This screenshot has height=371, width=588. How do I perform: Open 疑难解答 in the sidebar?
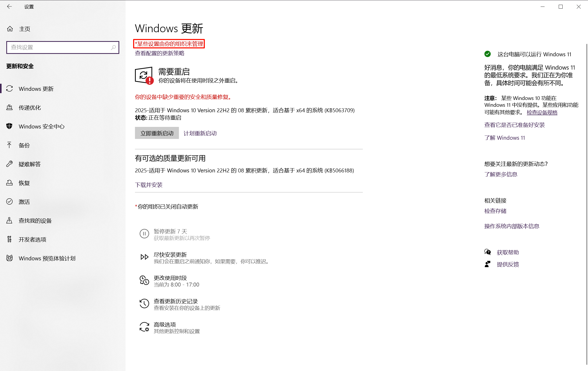point(30,164)
